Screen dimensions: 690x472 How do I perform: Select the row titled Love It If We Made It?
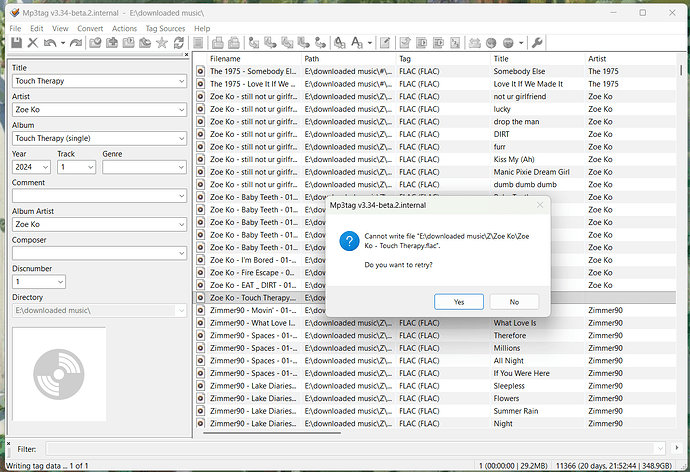[x=434, y=84]
